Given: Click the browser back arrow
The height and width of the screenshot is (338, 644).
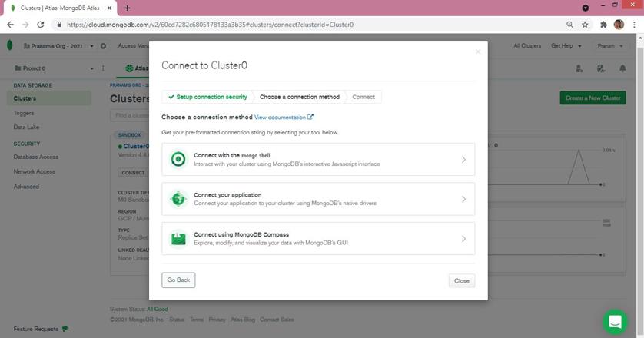Looking at the screenshot, I should pyautogui.click(x=10, y=25).
